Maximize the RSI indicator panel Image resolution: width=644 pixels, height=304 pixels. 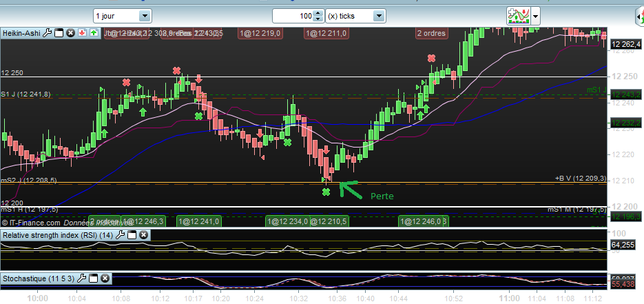tap(132, 235)
